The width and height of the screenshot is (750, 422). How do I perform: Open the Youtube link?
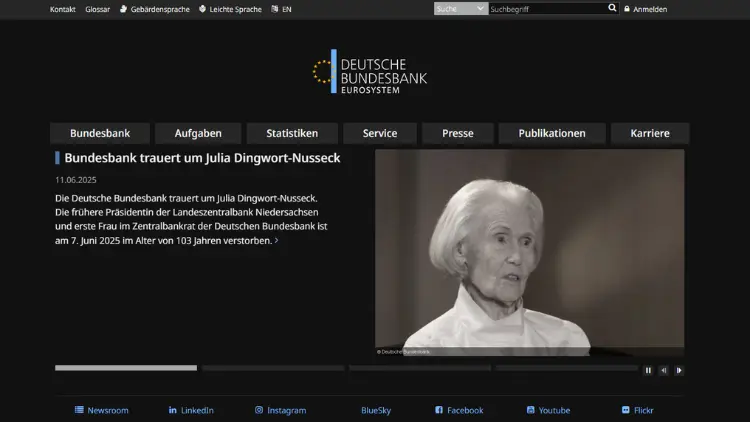[x=554, y=411]
